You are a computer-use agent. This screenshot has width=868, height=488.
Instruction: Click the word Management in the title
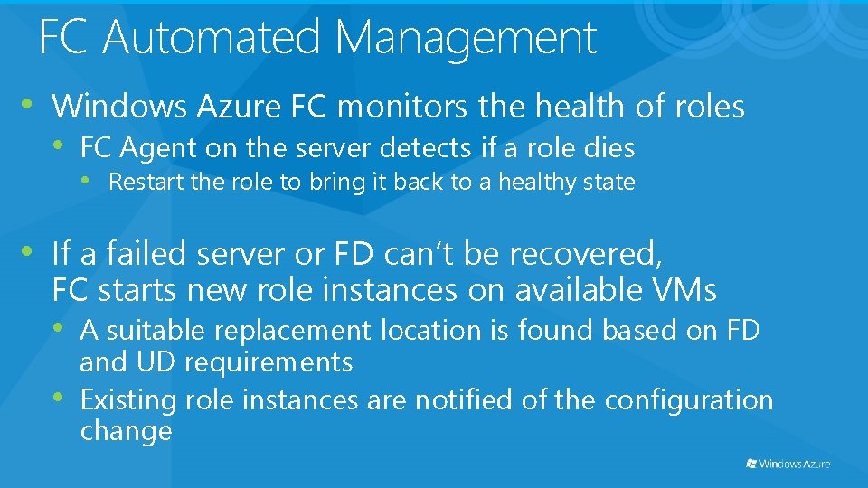[x=467, y=39]
